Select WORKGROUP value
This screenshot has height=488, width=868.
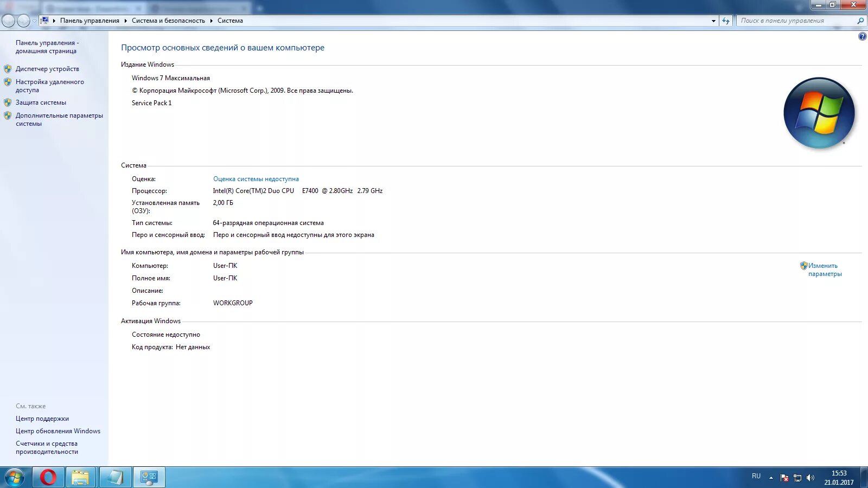(x=233, y=303)
